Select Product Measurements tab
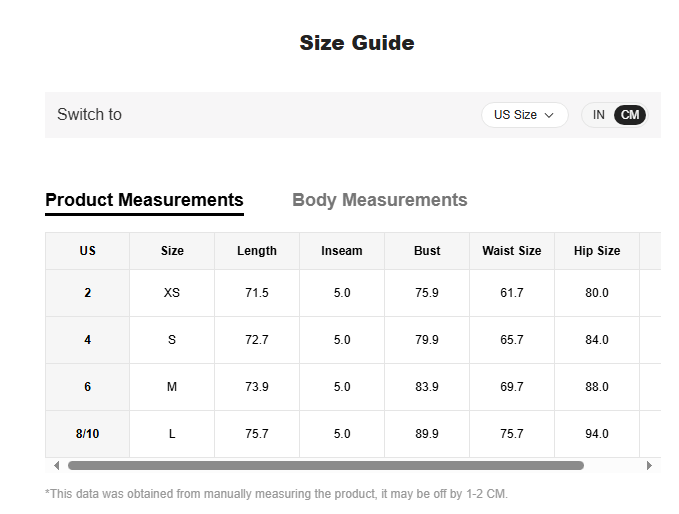 click(144, 200)
